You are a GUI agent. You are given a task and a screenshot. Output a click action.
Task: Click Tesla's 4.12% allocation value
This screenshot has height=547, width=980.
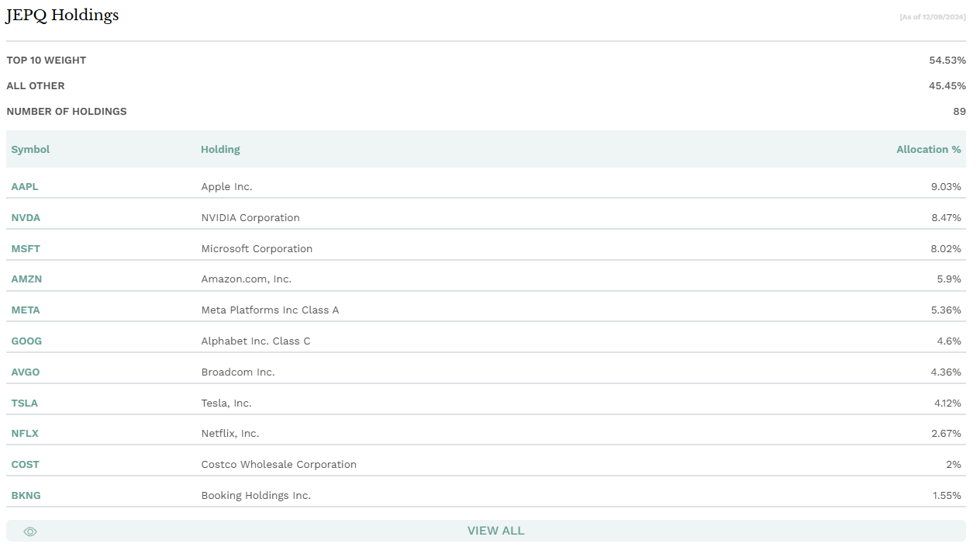point(946,403)
